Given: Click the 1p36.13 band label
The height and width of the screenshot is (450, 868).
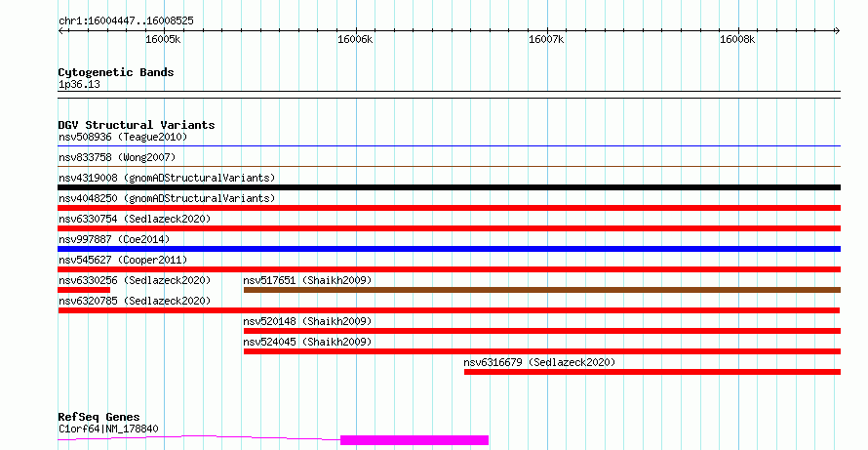Looking at the screenshot, I should tap(79, 84).
